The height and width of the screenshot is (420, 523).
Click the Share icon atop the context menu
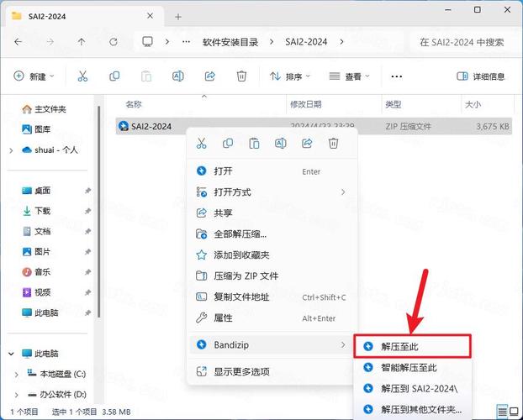click(x=307, y=144)
